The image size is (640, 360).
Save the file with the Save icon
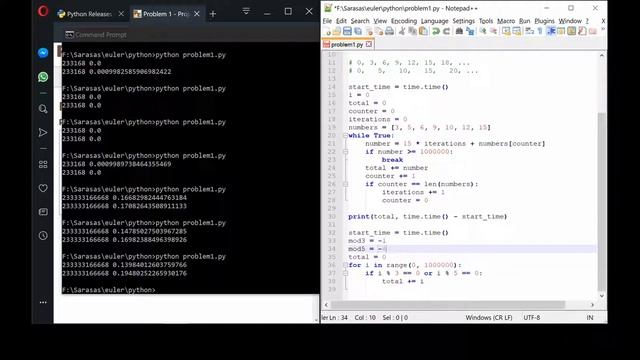point(347,31)
